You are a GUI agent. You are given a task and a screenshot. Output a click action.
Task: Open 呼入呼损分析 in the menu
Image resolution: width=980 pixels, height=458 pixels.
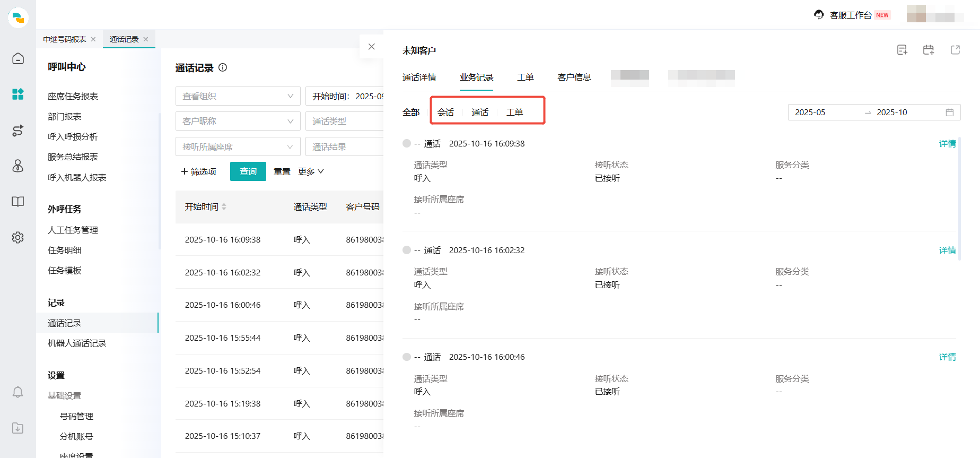(x=73, y=136)
